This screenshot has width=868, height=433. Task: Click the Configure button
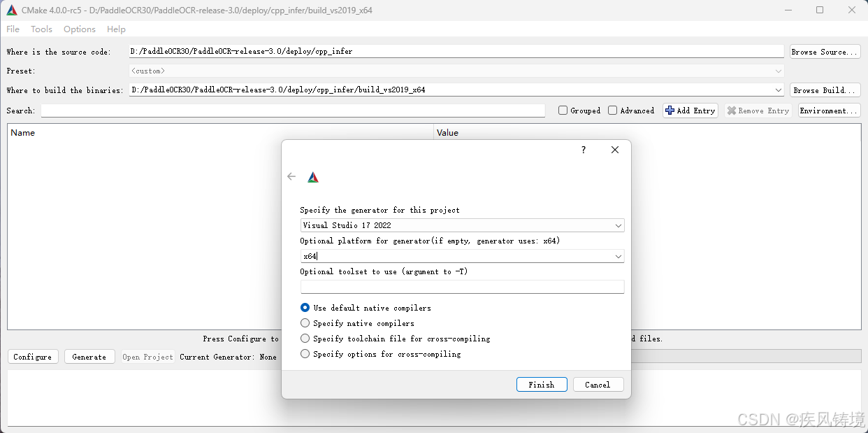click(x=33, y=357)
